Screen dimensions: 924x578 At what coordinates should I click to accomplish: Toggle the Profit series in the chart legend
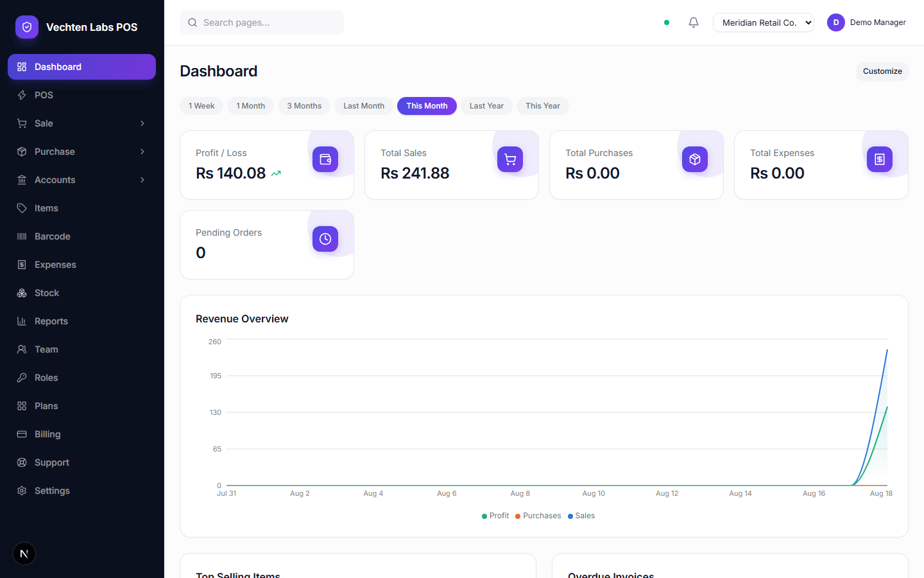pos(495,516)
